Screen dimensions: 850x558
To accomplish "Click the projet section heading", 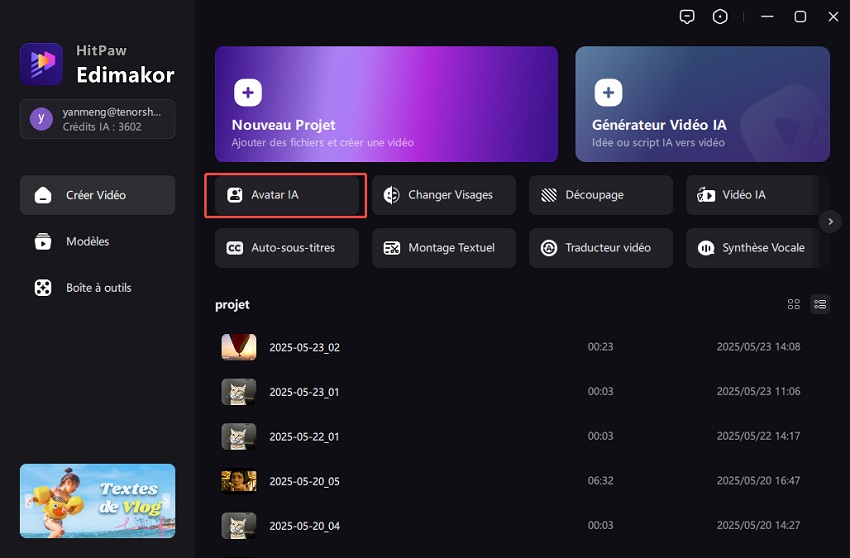I will coord(232,305).
